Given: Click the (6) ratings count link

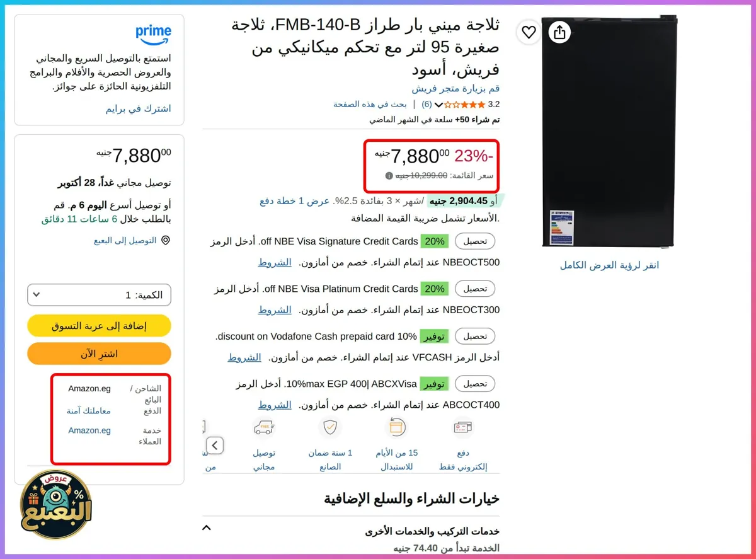Looking at the screenshot, I should point(427,105).
